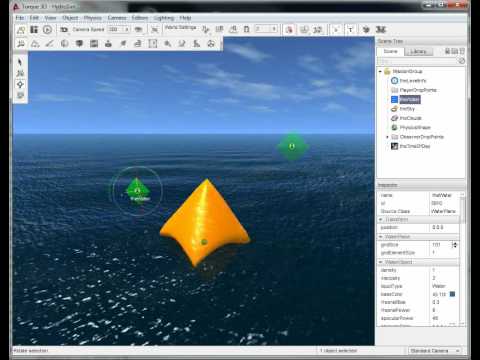Click the fit view to selection icon
This screenshot has height=360, width=480.
coord(155,30)
